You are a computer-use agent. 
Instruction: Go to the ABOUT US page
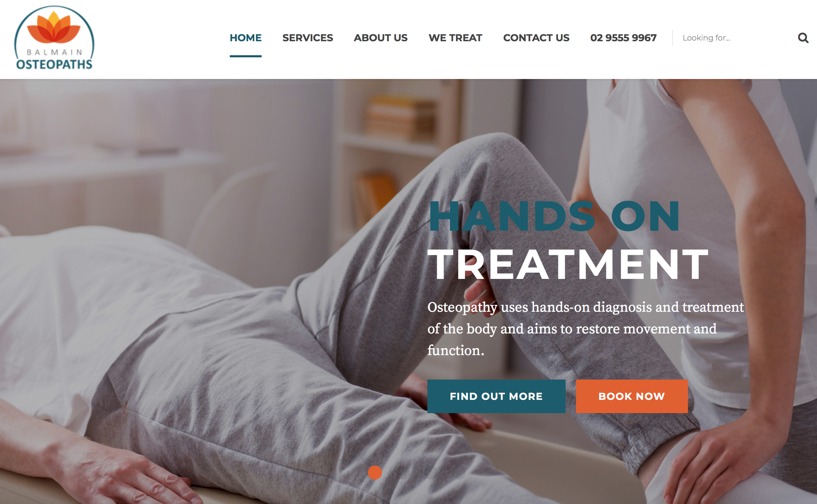coord(381,38)
